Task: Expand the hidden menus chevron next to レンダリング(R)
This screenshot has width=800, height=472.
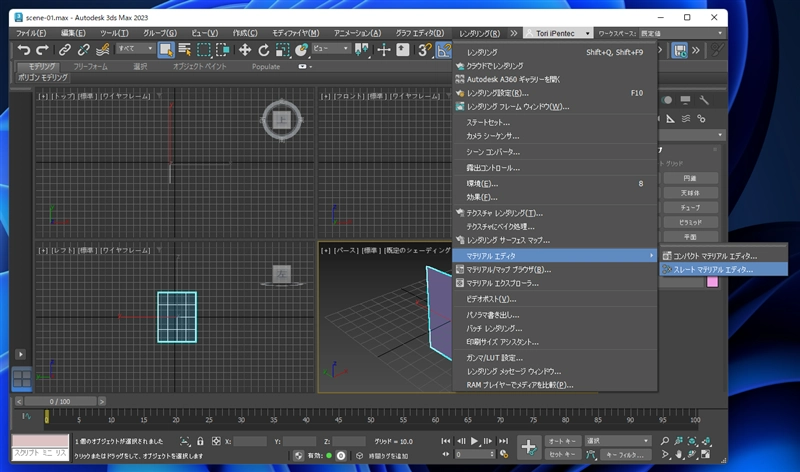Action: pos(513,33)
